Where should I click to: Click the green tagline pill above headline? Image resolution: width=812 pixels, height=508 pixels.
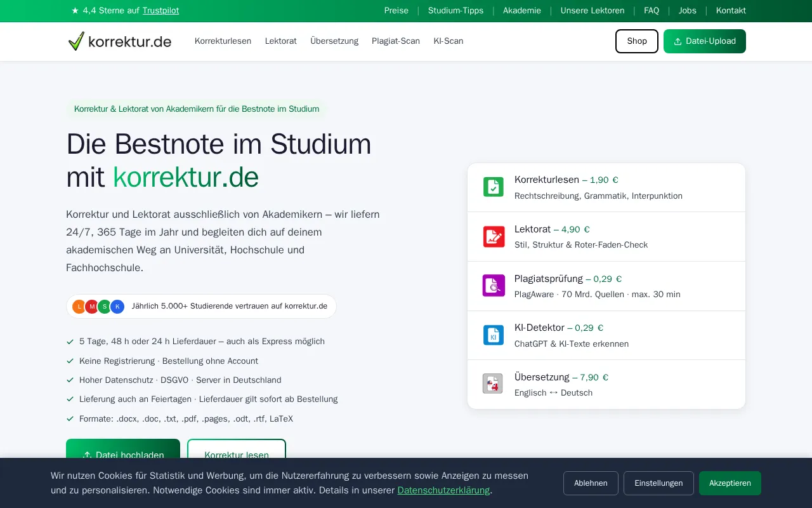pos(197,109)
